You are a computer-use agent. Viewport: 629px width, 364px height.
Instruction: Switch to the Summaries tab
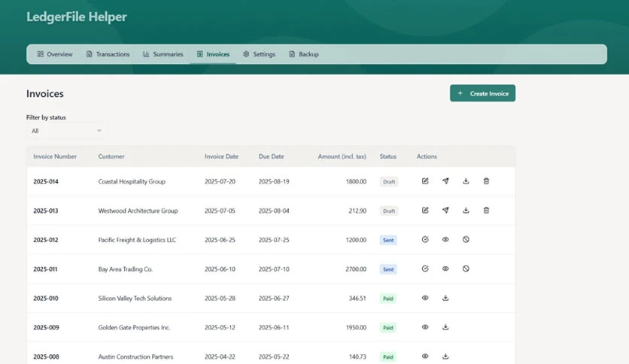tap(163, 54)
